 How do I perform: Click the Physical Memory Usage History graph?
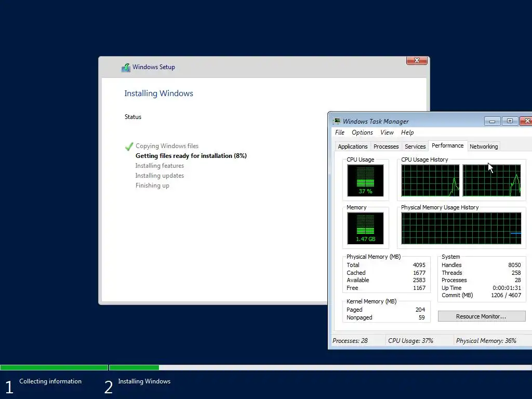[x=461, y=229]
